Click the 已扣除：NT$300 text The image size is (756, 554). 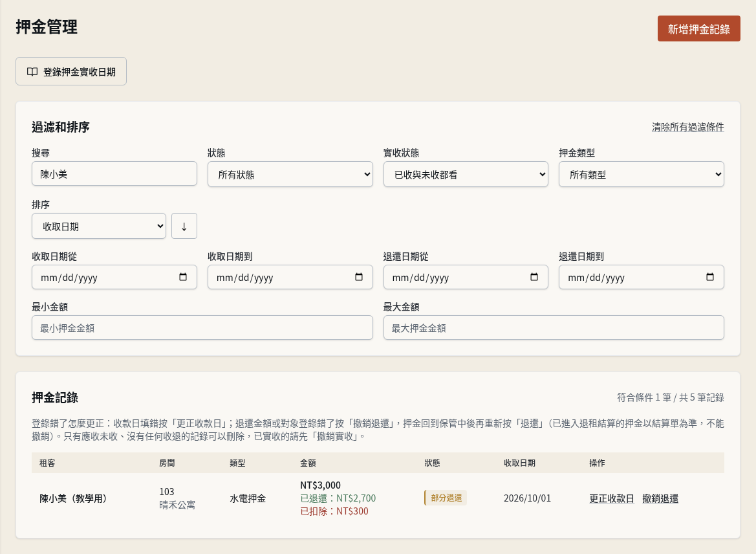click(x=334, y=511)
